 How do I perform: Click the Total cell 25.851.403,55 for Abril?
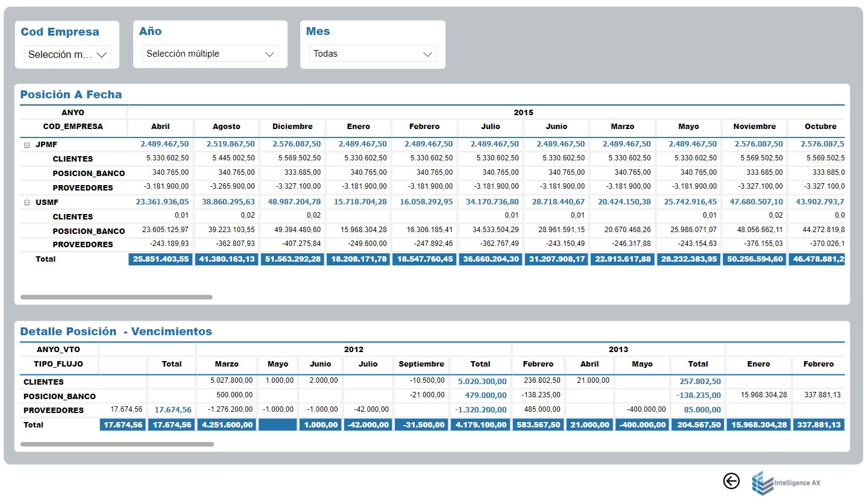coord(160,259)
